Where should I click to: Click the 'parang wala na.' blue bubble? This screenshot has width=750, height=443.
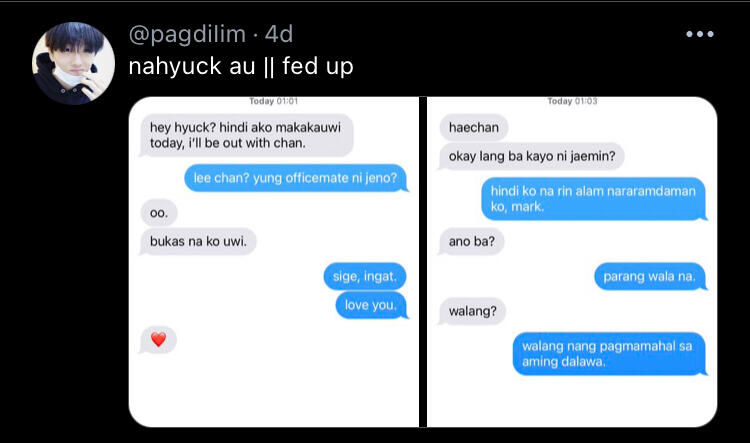tap(650, 277)
